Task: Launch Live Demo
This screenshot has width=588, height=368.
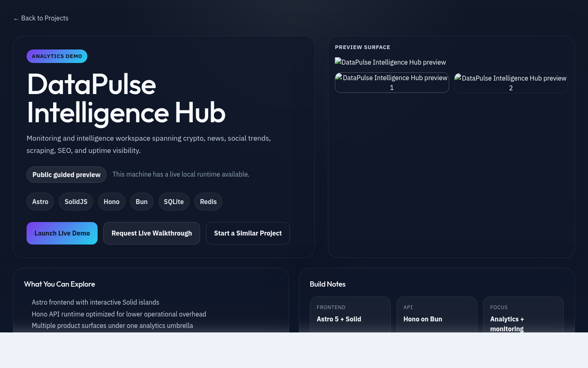Action: point(62,233)
